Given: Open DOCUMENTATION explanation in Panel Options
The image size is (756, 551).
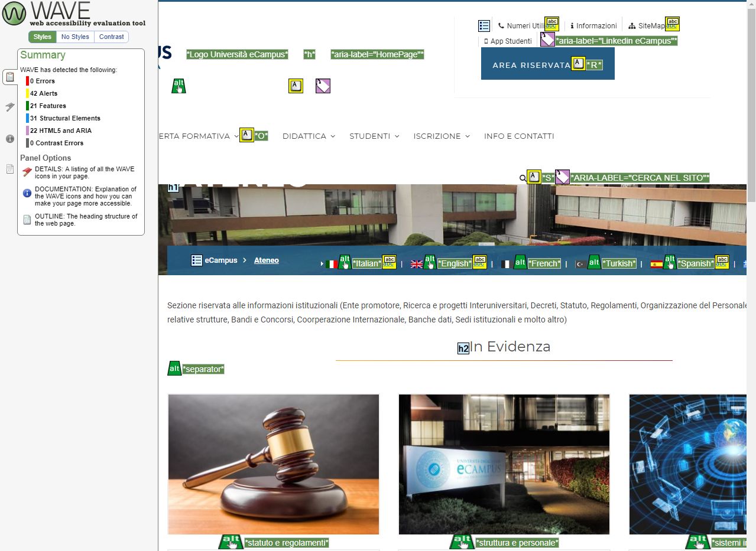Looking at the screenshot, I should pyautogui.click(x=80, y=196).
